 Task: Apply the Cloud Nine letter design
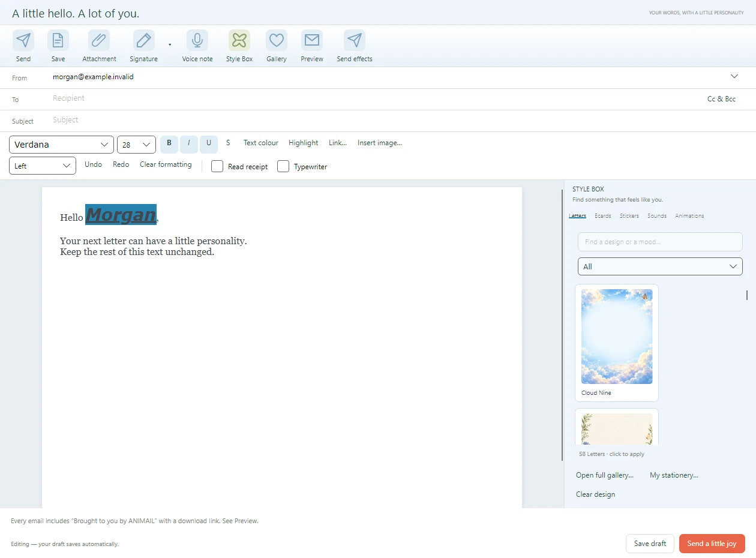click(617, 343)
